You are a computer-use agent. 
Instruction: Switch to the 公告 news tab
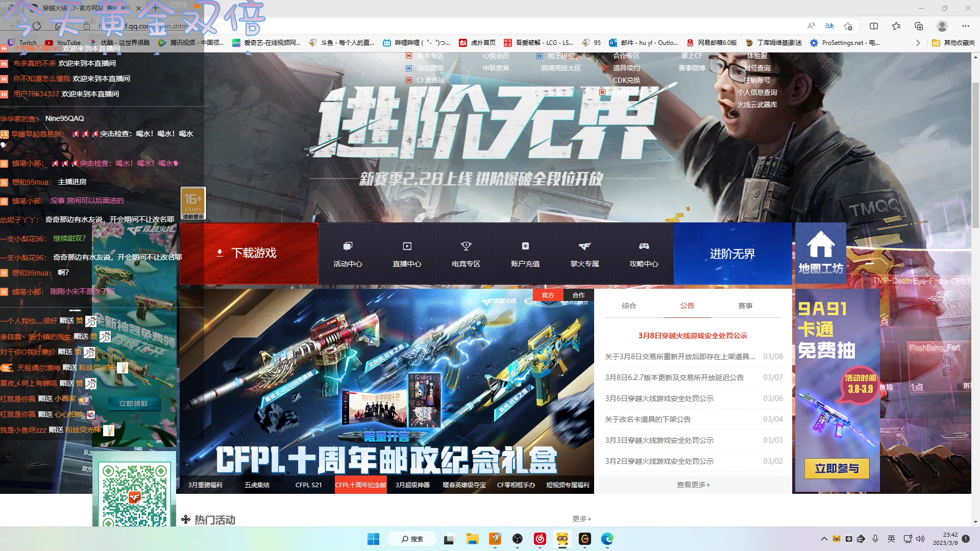(x=687, y=306)
